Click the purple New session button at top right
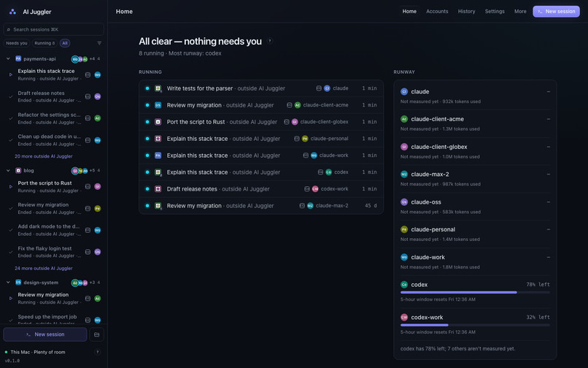588x368 pixels. [x=556, y=11]
